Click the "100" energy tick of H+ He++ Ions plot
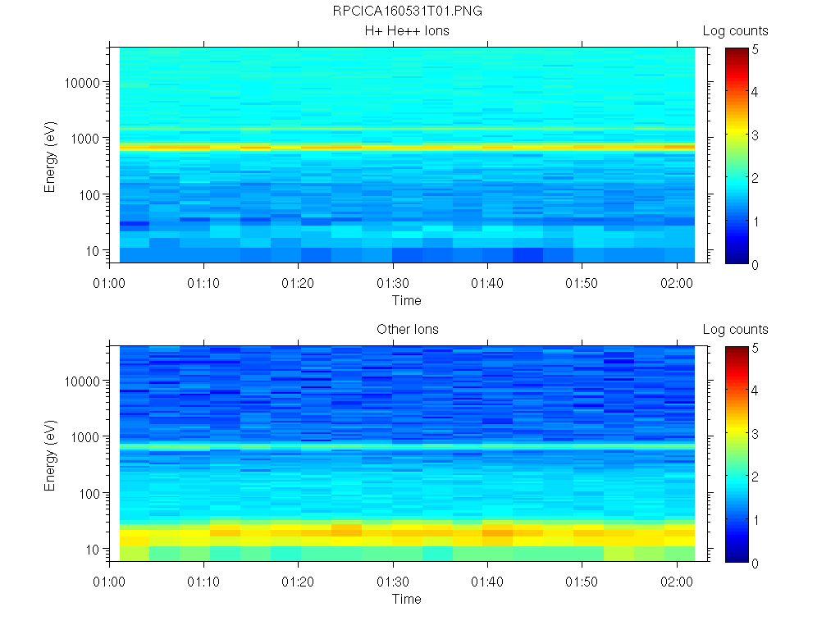840x630 pixels. pyautogui.click(x=89, y=195)
